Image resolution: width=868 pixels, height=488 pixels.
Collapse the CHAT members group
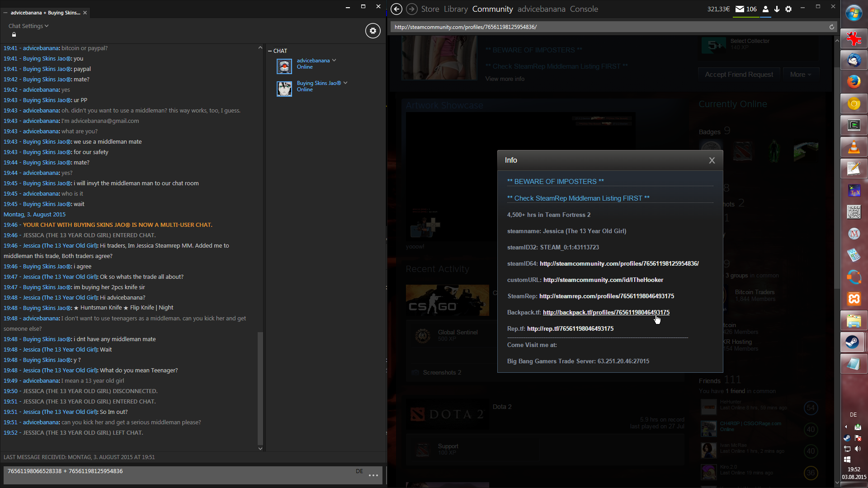point(270,51)
